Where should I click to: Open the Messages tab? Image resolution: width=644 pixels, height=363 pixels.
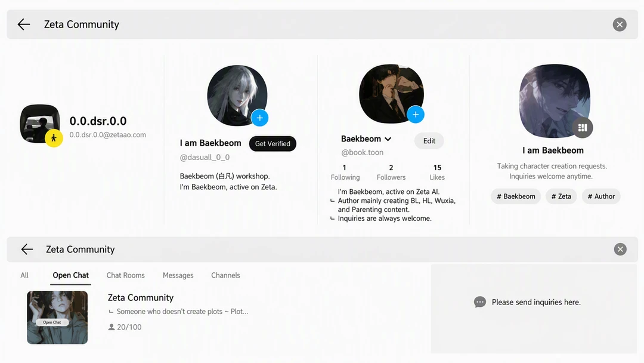click(178, 275)
